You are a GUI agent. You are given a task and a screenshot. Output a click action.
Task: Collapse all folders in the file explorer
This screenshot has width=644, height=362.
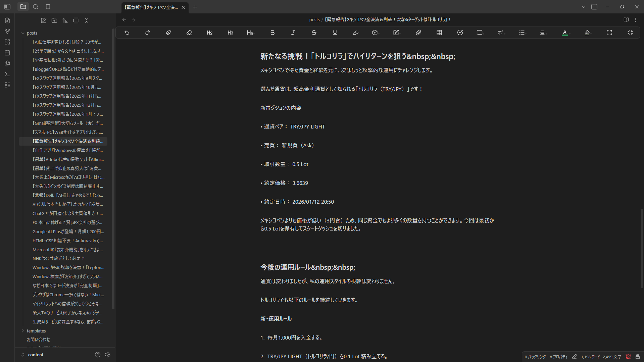pyautogui.click(x=86, y=20)
